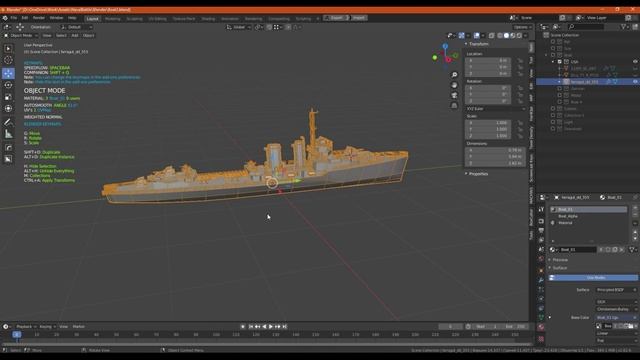This screenshot has width=640, height=360.
Task: Open Surface Principled BSDF shader dropdown
Action: 616,290
